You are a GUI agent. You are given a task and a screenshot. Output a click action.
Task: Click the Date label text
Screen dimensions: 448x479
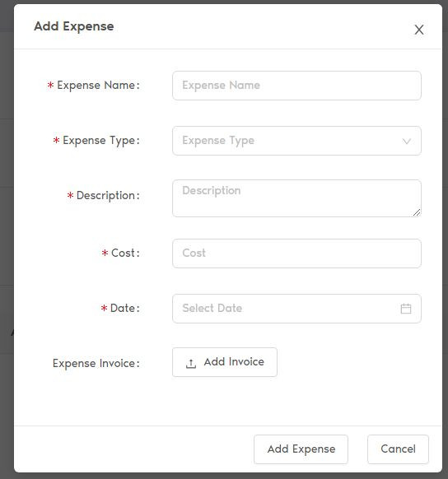(x=124, y=308)
